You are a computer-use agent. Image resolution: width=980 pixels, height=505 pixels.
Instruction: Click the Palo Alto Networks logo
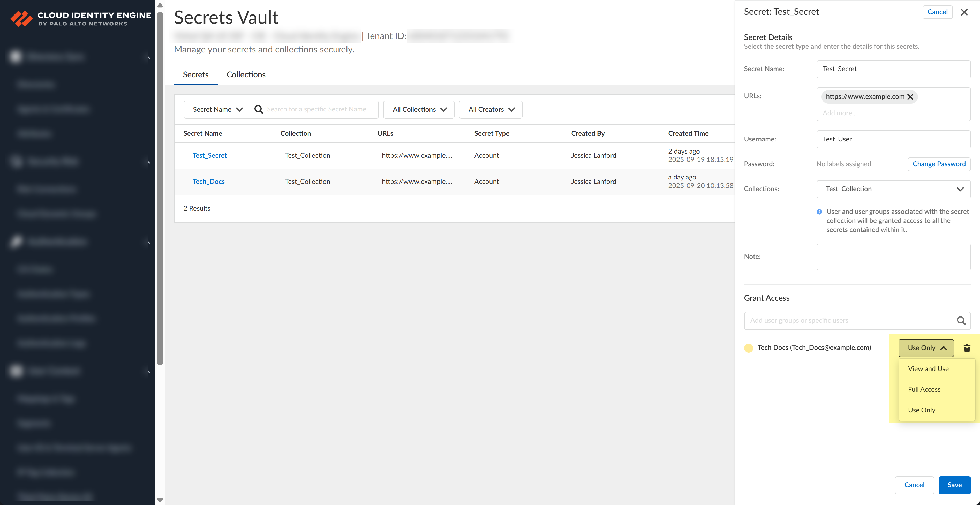pyautogui.click(x=22, y=18)
